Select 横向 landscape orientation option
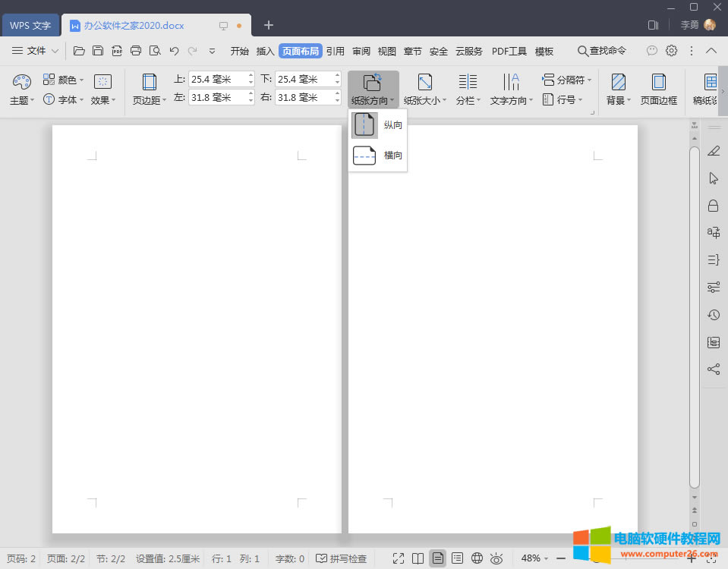Screen dimensions: 728x569 tap(377, 156)
